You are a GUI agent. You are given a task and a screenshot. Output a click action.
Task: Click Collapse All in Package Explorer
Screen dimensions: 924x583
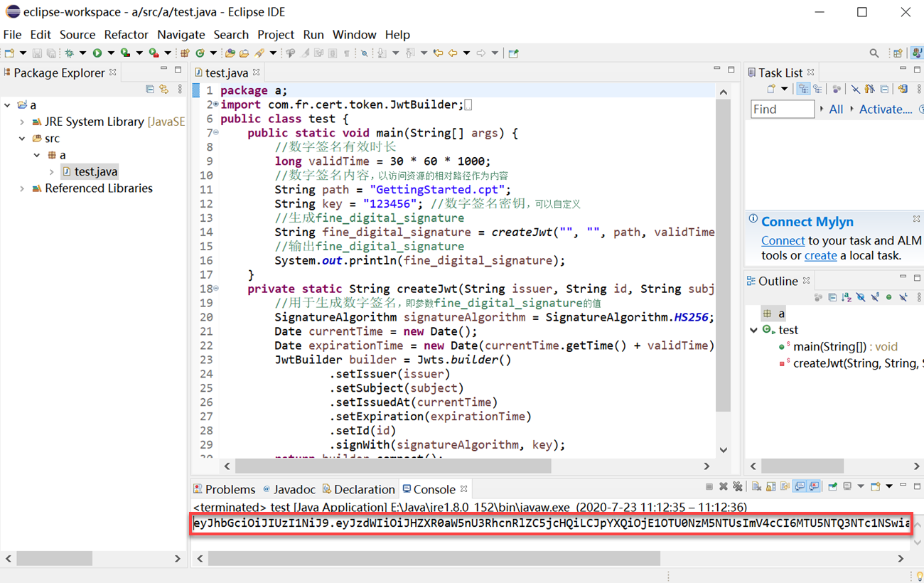point(150,90)
